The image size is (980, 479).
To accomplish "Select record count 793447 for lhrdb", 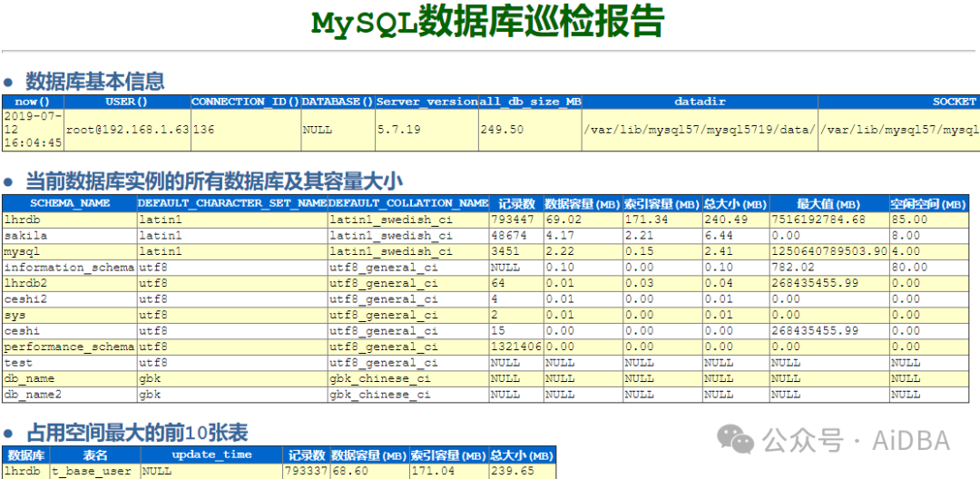I will 516,220.
